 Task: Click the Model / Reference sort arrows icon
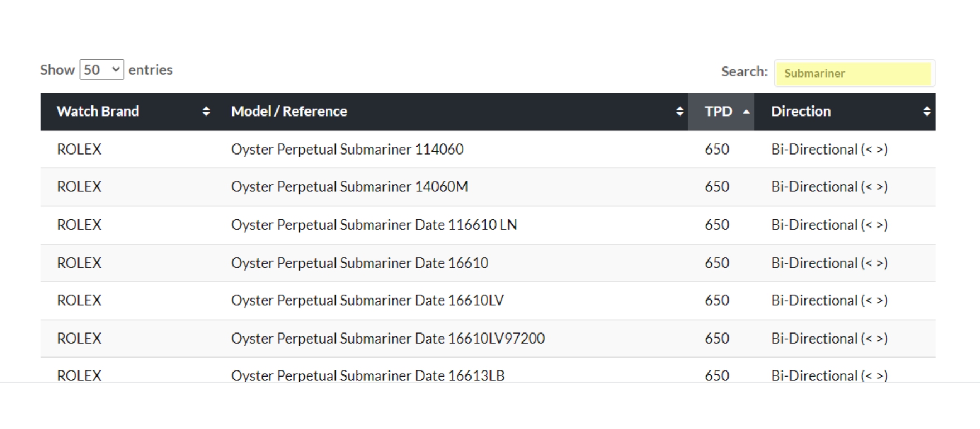(679, 112)
